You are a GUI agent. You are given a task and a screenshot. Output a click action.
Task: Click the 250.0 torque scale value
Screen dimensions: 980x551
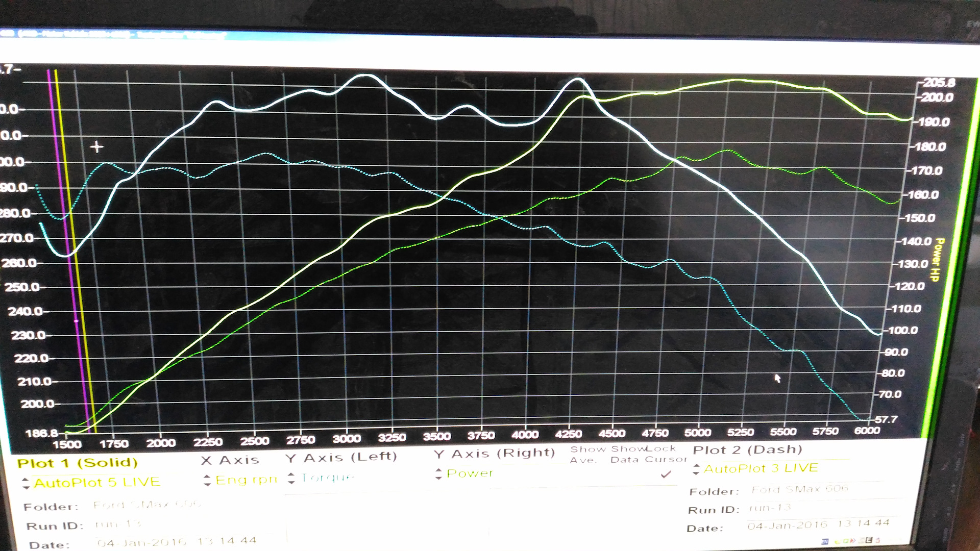[22, 287]
